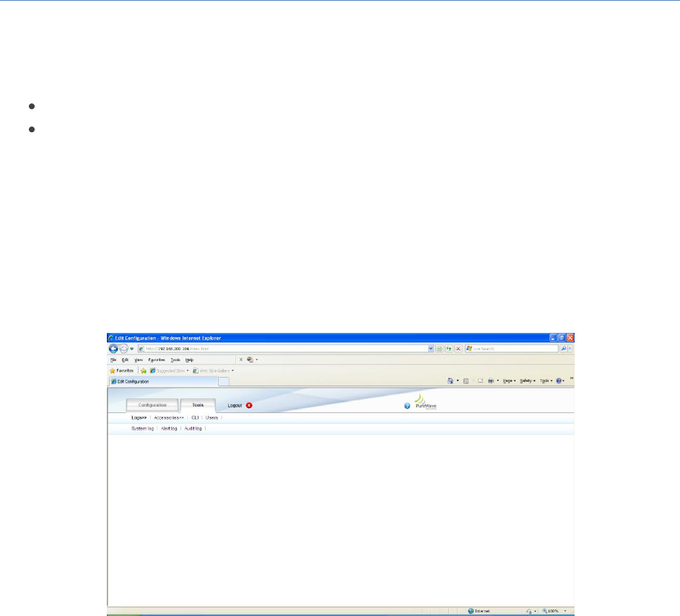Click the red Stop loading icon
Viewport: 680px width, 616px height.
(x=458, y=349)
